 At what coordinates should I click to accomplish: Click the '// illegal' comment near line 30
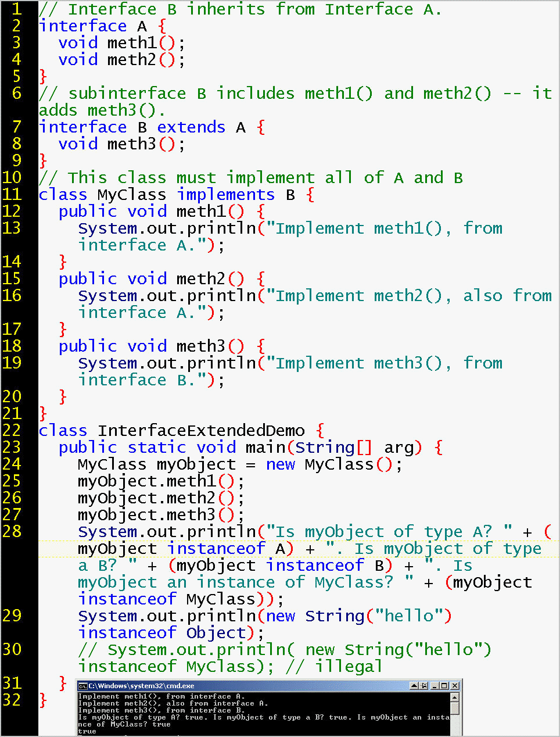pyautogui.click(x=334, y=667)
